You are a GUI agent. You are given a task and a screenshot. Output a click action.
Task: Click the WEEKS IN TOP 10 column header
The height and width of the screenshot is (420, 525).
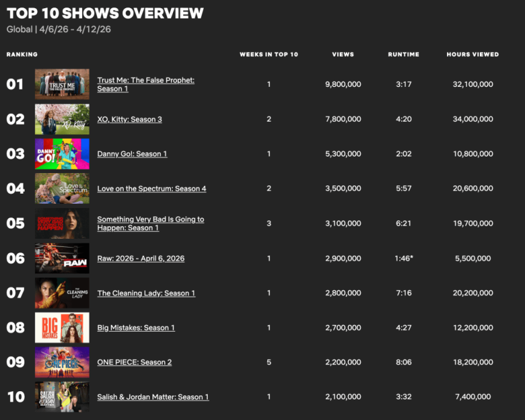(x=269, y=54)
